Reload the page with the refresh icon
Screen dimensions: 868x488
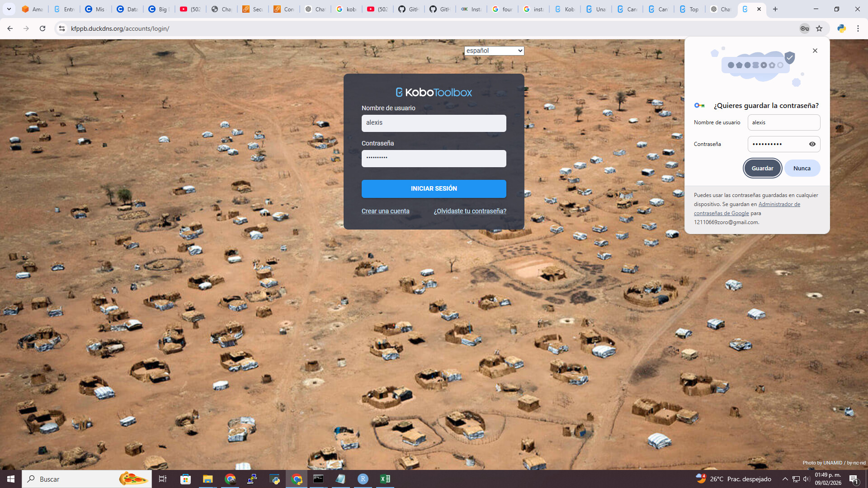click(42, 28)
